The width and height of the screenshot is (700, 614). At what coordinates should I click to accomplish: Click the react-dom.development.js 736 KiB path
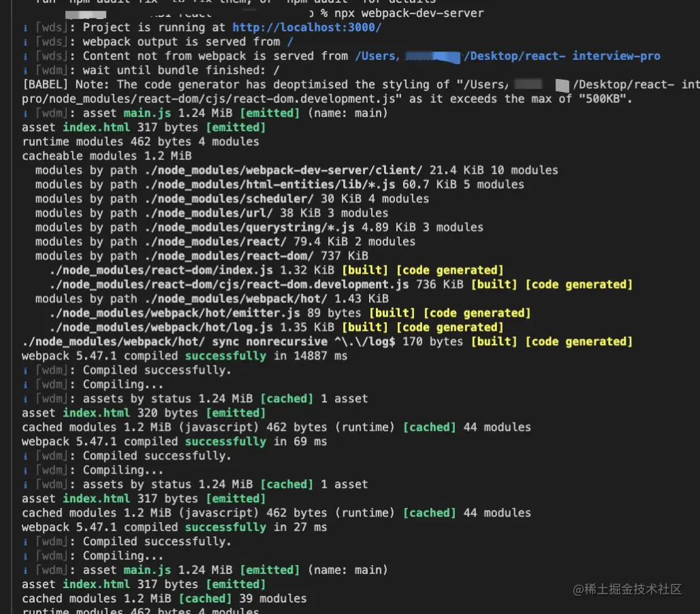click(229, 285)
